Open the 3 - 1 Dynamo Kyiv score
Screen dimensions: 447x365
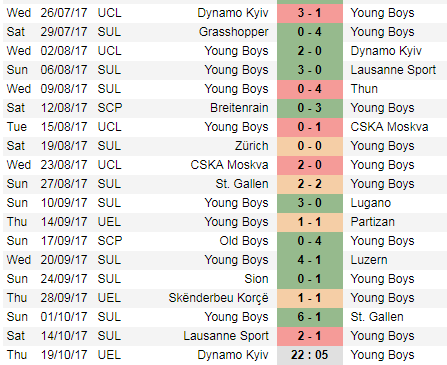(x=309, y=13)
